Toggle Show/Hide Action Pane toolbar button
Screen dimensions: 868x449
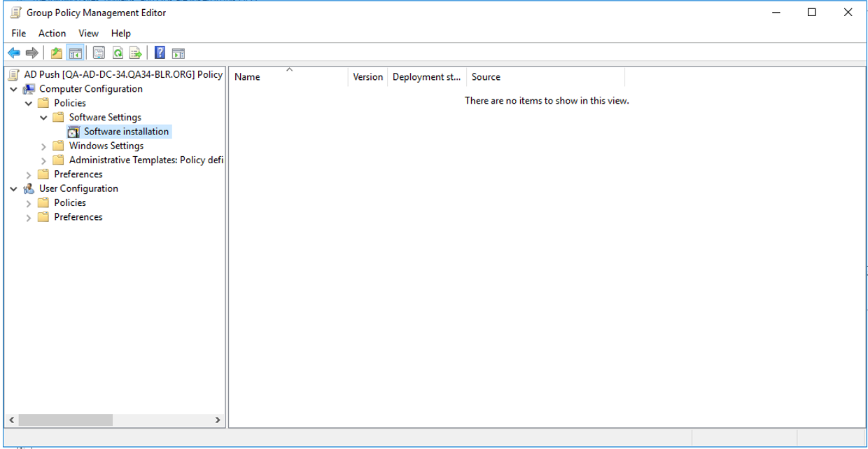(178, 53)
